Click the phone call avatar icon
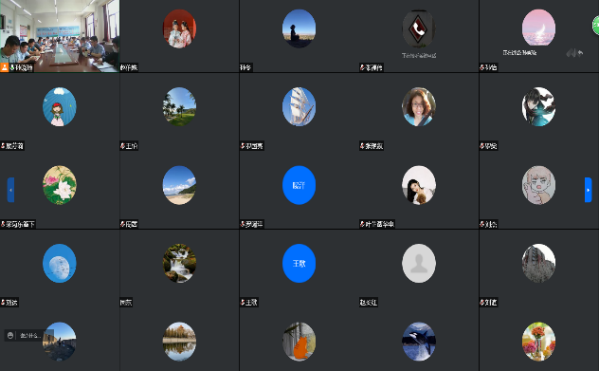Screen dimensions: 599x371 (419, 29)
